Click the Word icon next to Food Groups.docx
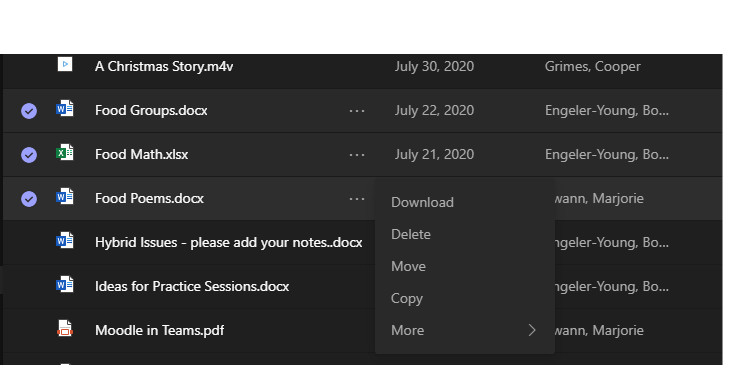The height and width of the screenshot is (365, 738). click(x=64, y=109)
